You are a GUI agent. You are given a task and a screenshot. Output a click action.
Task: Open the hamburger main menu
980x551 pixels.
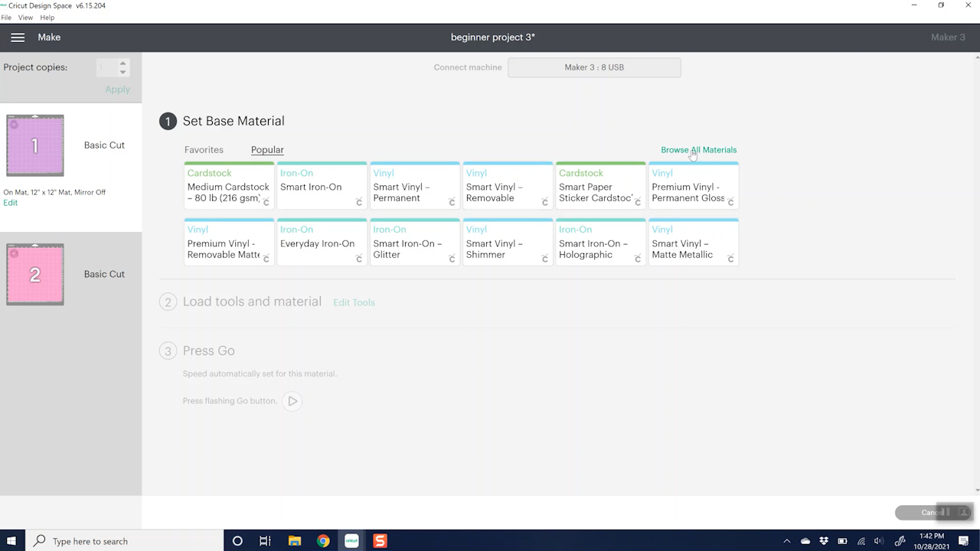18,37
